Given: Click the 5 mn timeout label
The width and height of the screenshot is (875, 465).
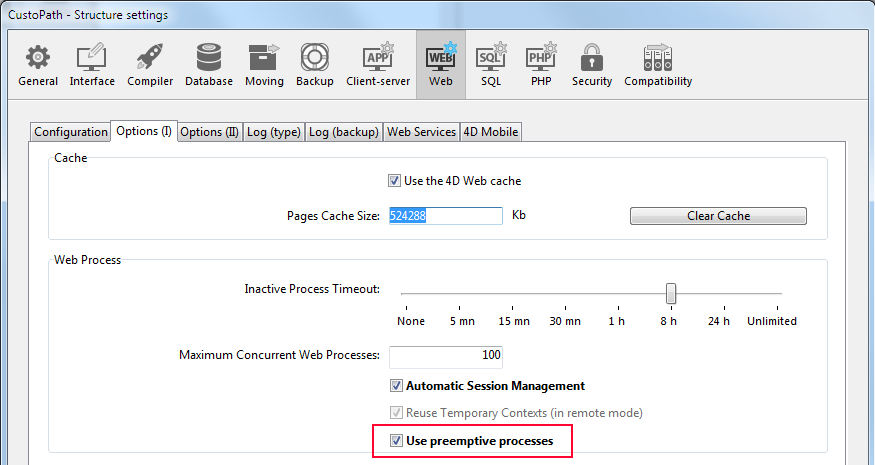Looking at the screenshot, I should click(x=462, y=321).
